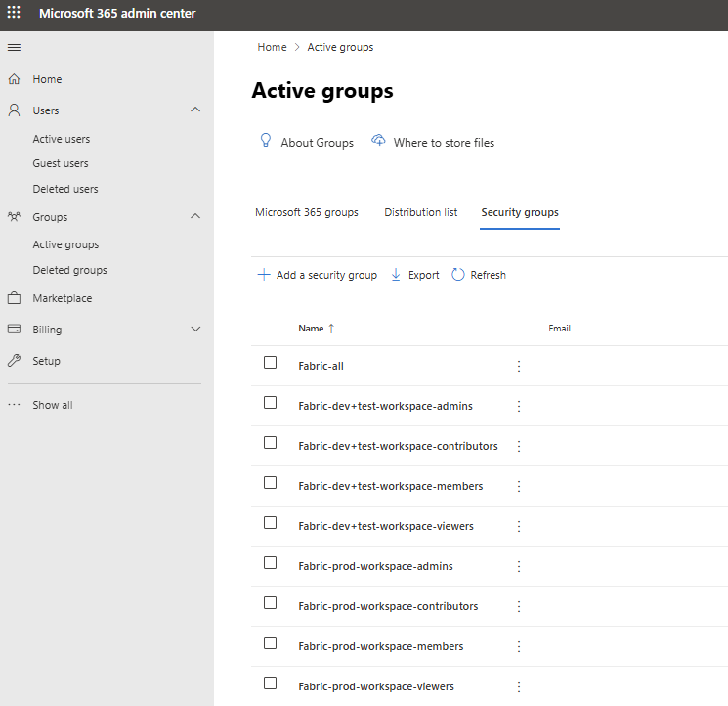Open Deleted users in sidebar
Viewport: 728px width, 706px height.
pyautogui.click(x=65, y=189)
